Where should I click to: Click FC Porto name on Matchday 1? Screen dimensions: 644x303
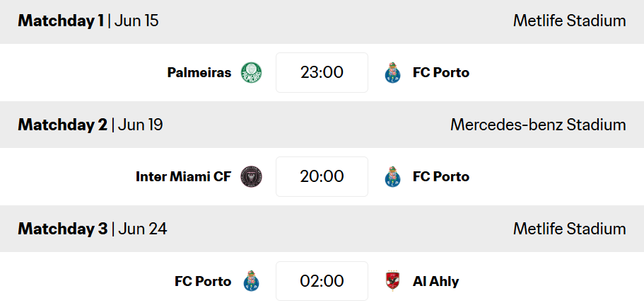[440, 72]
